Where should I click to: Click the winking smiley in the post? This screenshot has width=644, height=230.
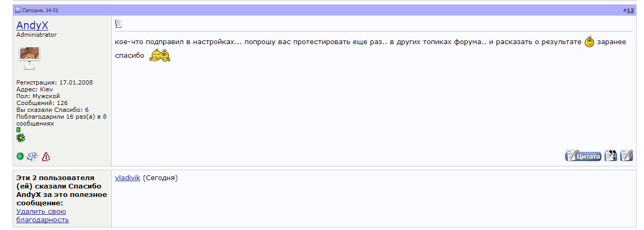tap(589, 42)
